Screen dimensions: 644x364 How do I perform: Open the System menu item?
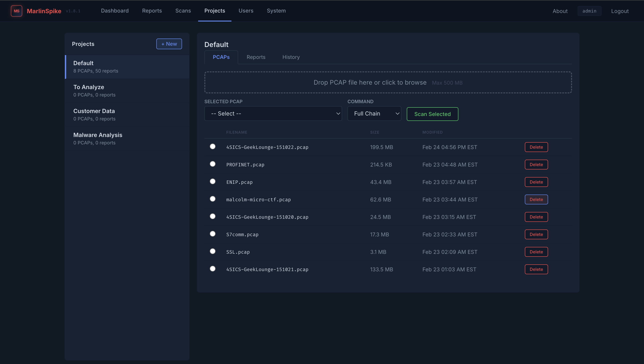point(276,11)
